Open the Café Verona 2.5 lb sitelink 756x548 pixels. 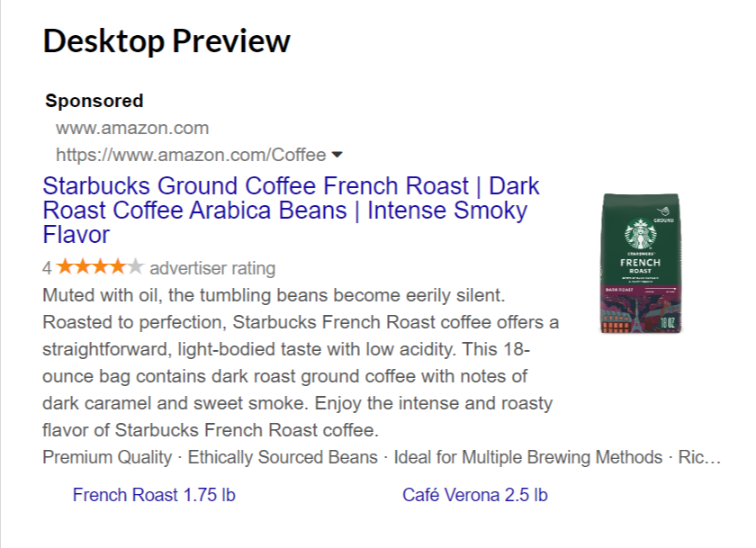point(475,495)
